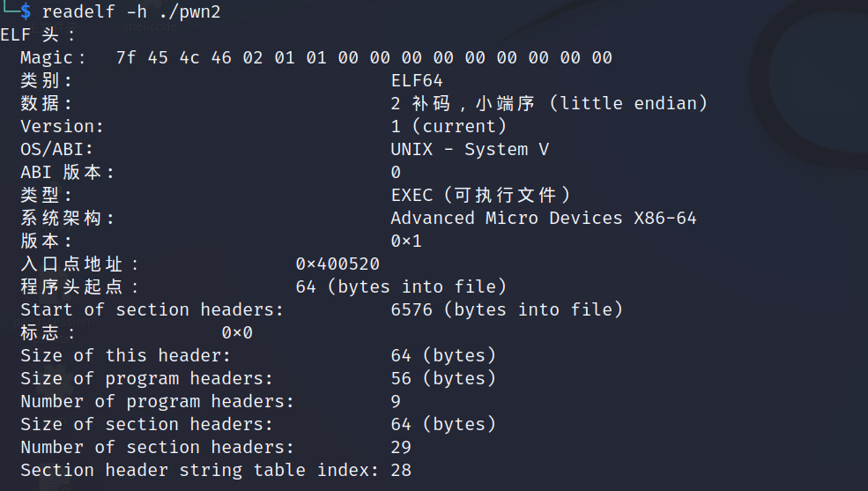
Task: Click the Advanced Micro Devices X86-64 text
Action: [x=544, y=218]
